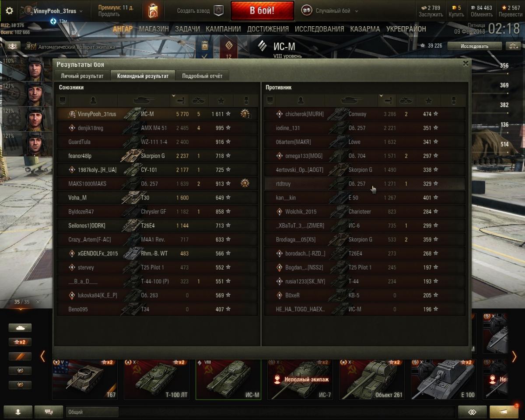Click the Исследовать button
The width and height of the screenshot is (525, 420).
[474, 46]
